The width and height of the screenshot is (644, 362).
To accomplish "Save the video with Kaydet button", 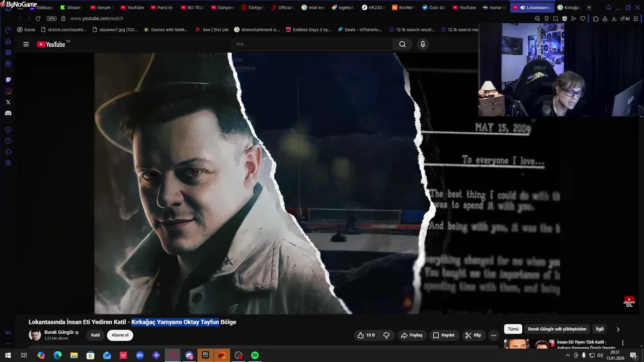I will 444,335.
